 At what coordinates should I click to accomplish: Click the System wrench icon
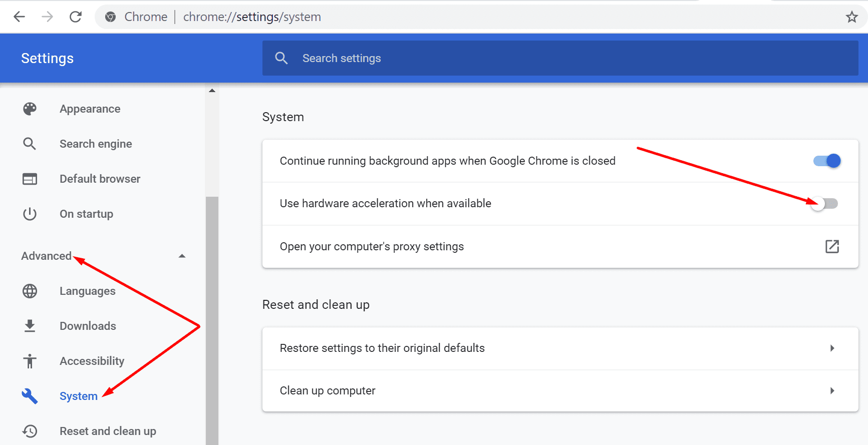pos(30,396)
